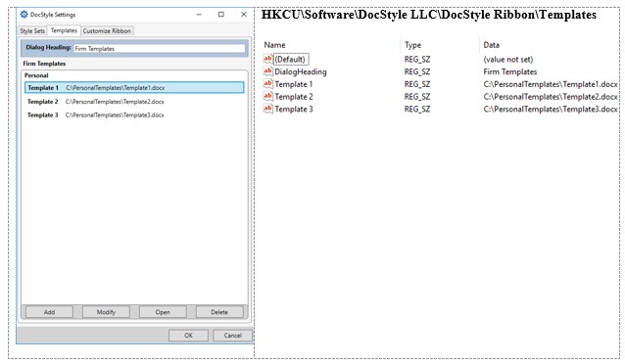Confirm settings with the OK button

[188, 336]
